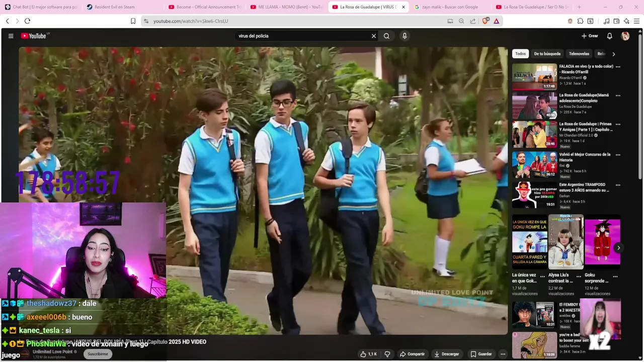Viewport: 644px width, 362px height.
Task: Click the magnifier search button
Action: pos(386,36)
